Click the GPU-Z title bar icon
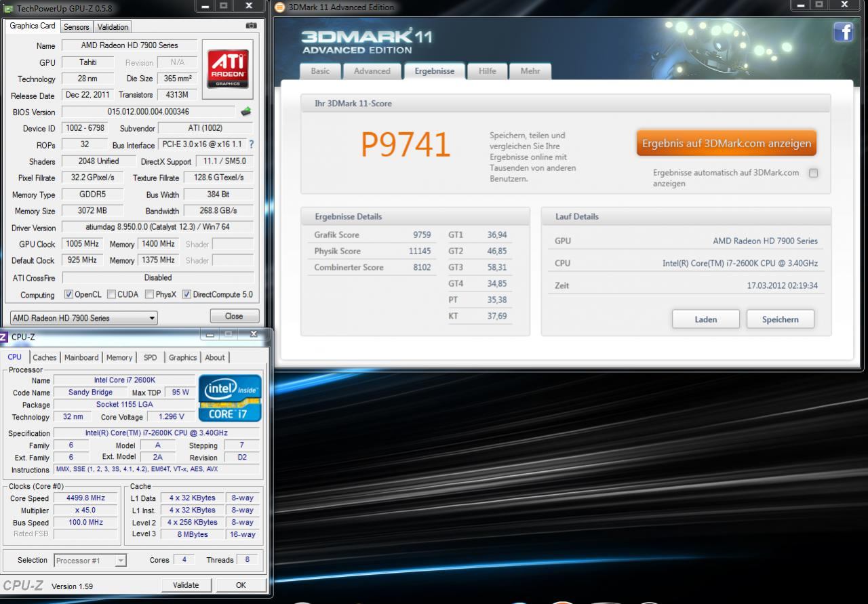 [x=8, y=8]
